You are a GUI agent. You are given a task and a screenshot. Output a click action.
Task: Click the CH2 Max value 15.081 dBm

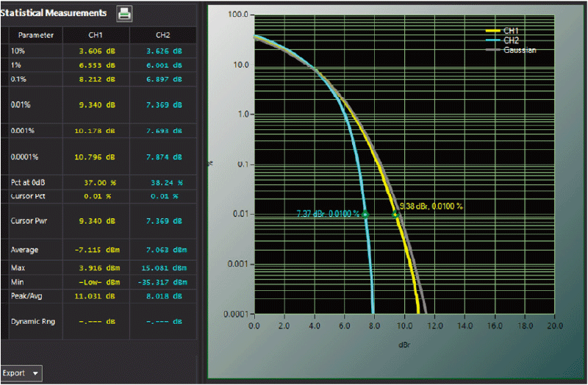[162, 269]
